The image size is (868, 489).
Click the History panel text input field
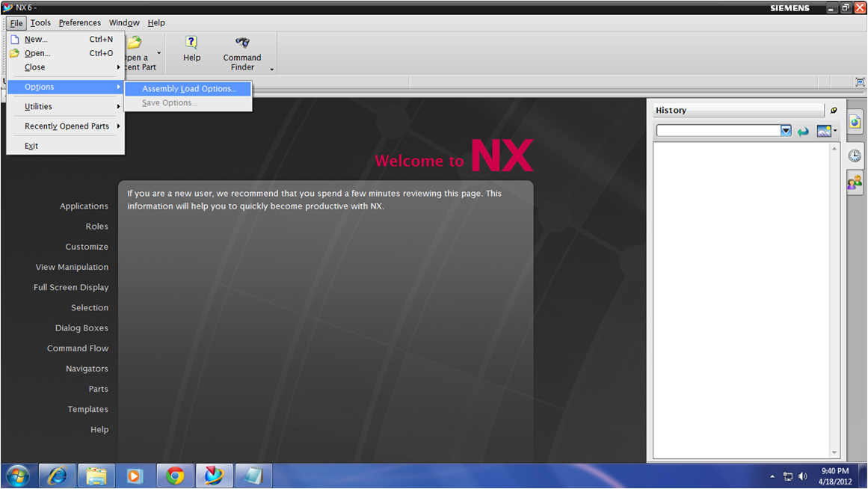718,131
